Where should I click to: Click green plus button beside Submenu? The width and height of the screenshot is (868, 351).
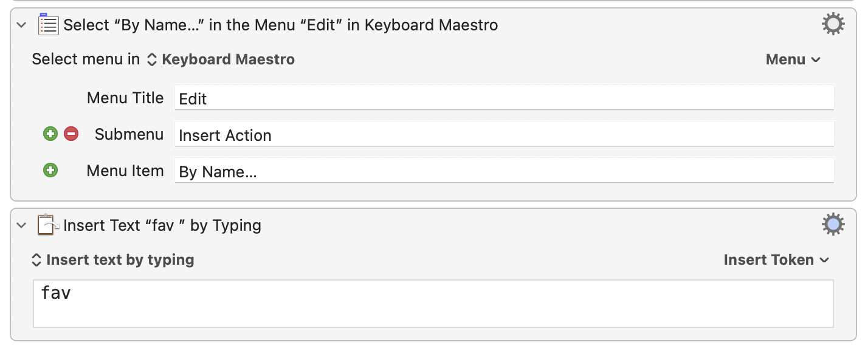tap(50, 134)
